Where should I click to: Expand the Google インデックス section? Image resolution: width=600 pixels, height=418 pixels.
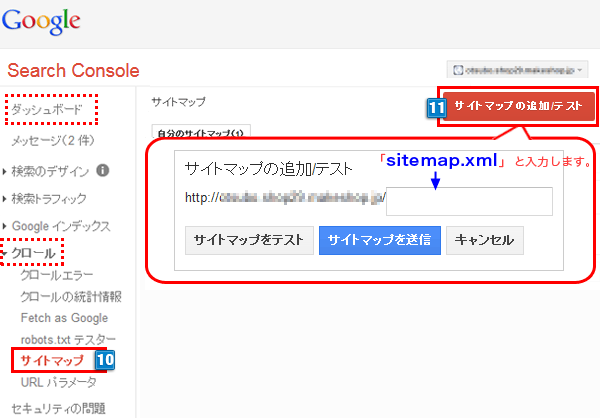(x=61, y=226)
